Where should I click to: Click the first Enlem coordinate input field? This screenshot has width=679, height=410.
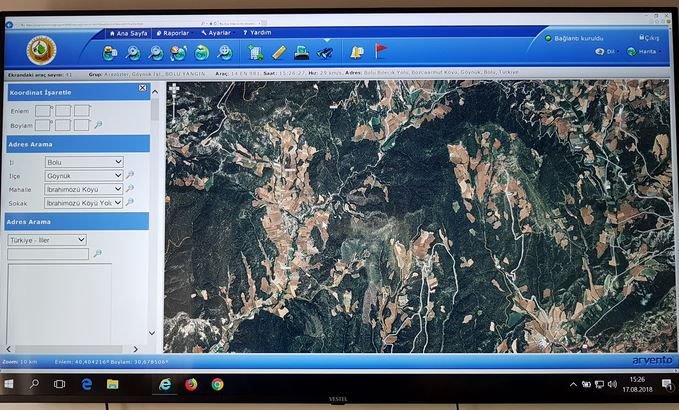(43, 110)
